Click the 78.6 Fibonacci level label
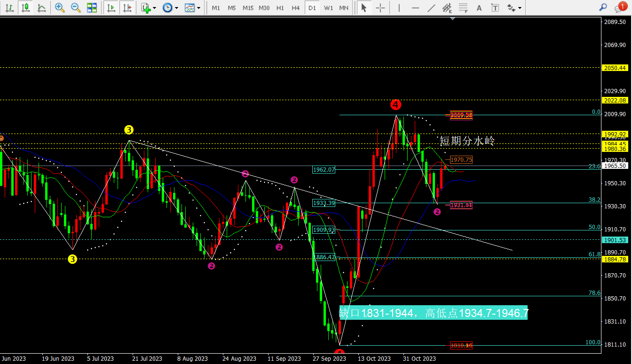 pos(595,293)
